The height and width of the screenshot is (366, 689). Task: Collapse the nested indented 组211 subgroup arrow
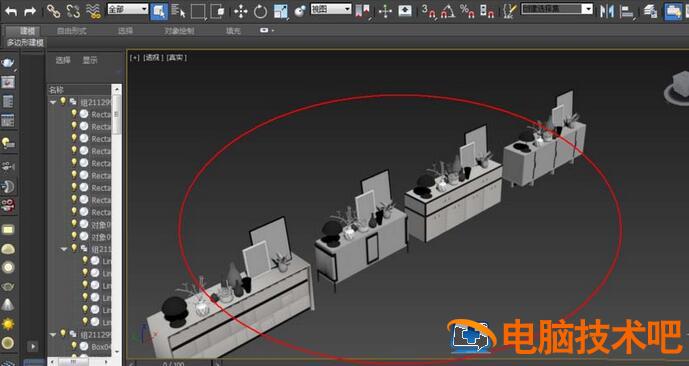pyautogui.click(x=64, y=249)
